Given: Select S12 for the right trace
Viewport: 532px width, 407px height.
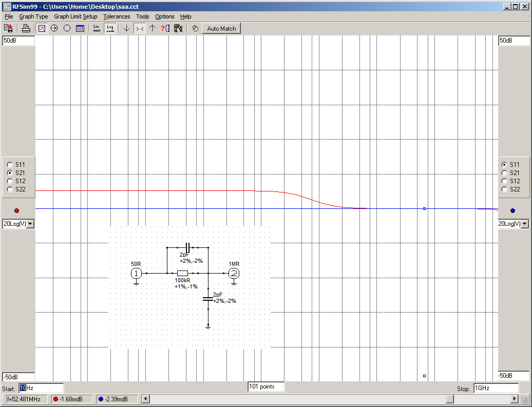Looking at the screenshot, I should [x=504, y=181].
